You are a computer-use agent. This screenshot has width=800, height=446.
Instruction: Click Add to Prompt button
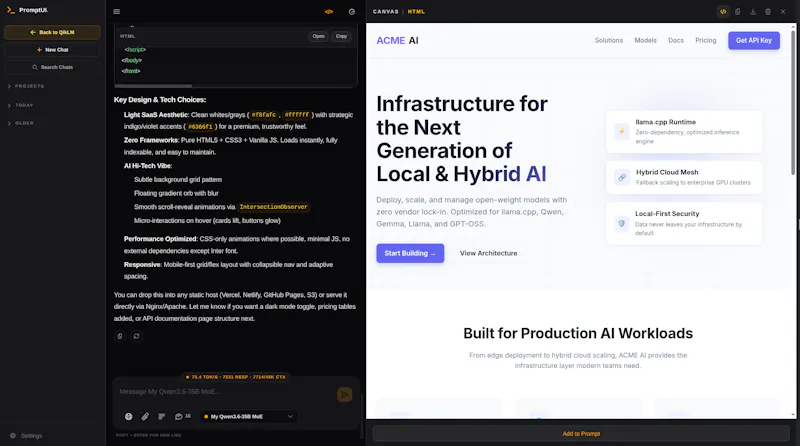pyautogui.click(x=581, y=434)
